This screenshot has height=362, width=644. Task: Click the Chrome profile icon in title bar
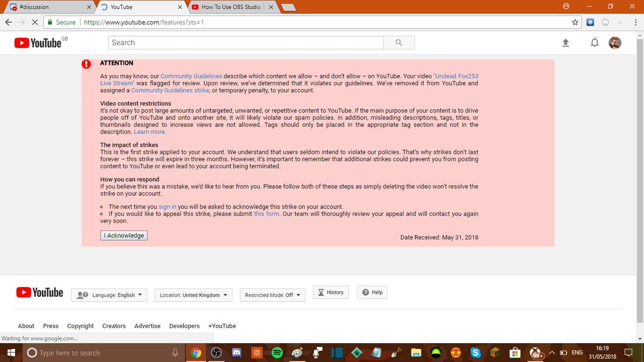(x=566, y=6)
